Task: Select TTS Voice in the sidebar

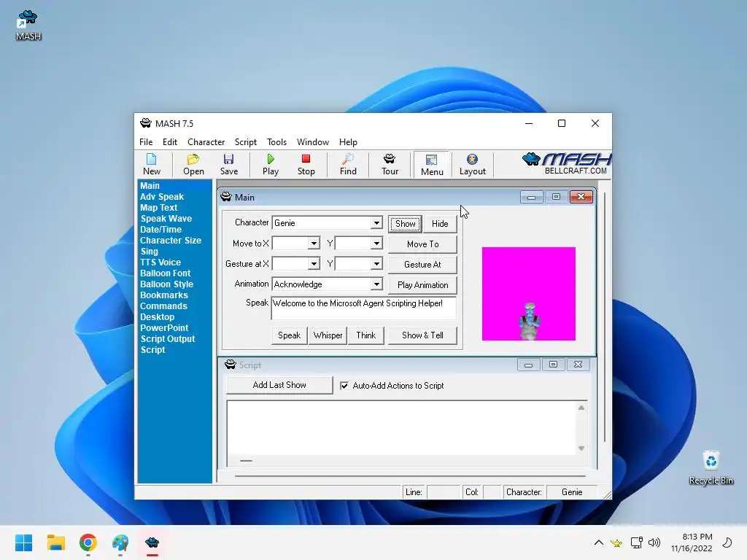Action: (160, 262)
